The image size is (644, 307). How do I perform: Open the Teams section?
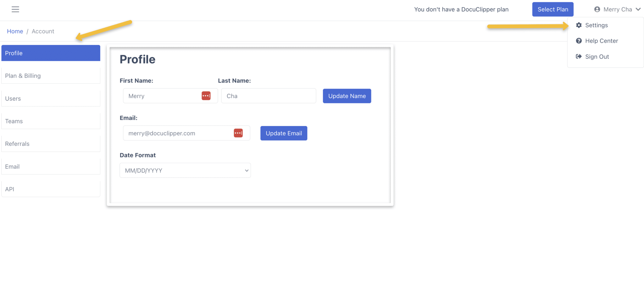click(x=14, y=121)
